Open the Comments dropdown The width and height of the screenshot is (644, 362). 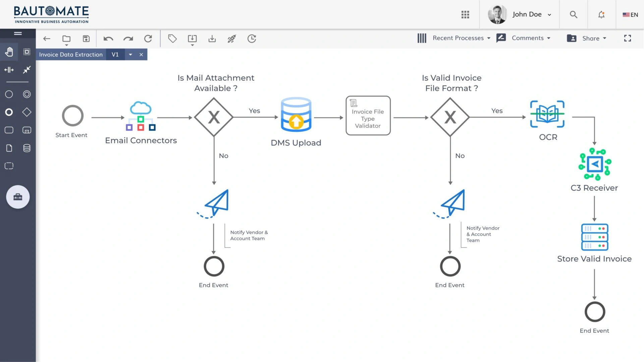click(531, 38)
